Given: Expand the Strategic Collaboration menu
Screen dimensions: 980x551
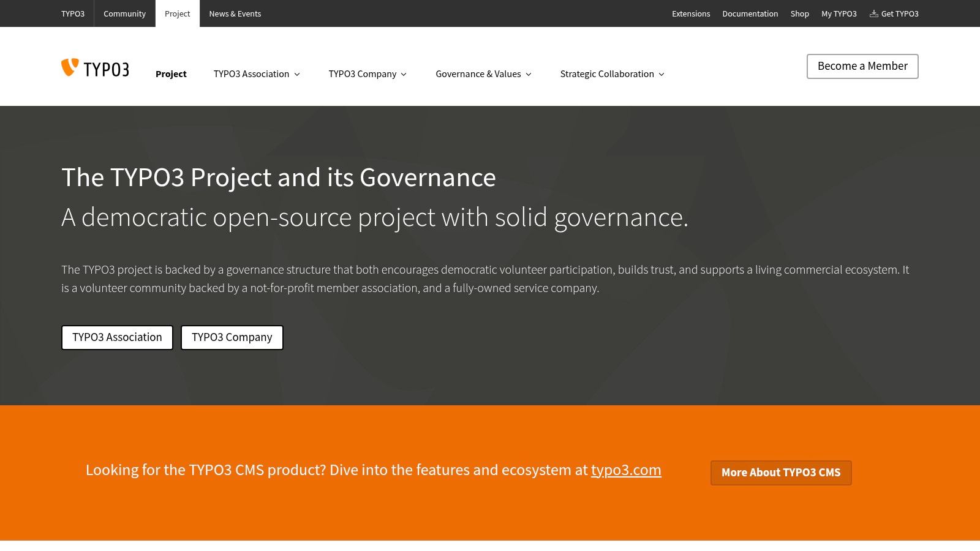Looking at the screenshot, I should coord(661,74).
